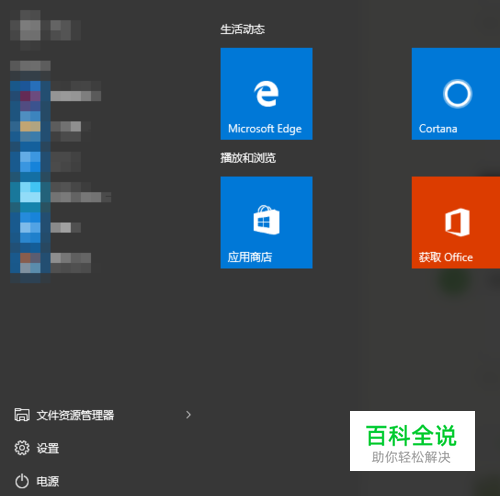Click the 生活动态 group heading
500x496 pixels.
[242, 29]
